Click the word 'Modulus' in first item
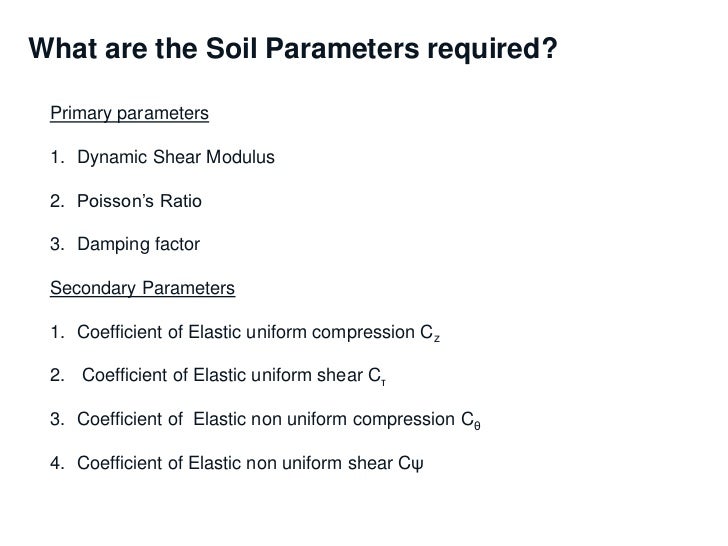This screenshot has height=546, width=728. pyautogui.click(x=240, y=157)
